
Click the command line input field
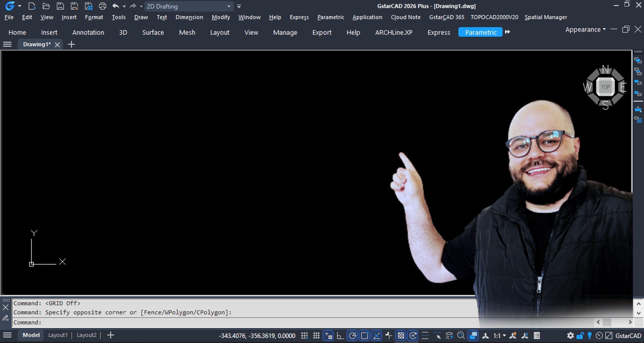tap(235, 322)
